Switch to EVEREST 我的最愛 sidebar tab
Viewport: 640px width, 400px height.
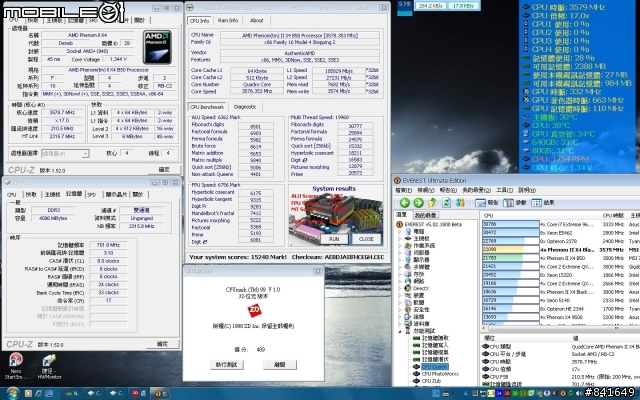(426, 215)
